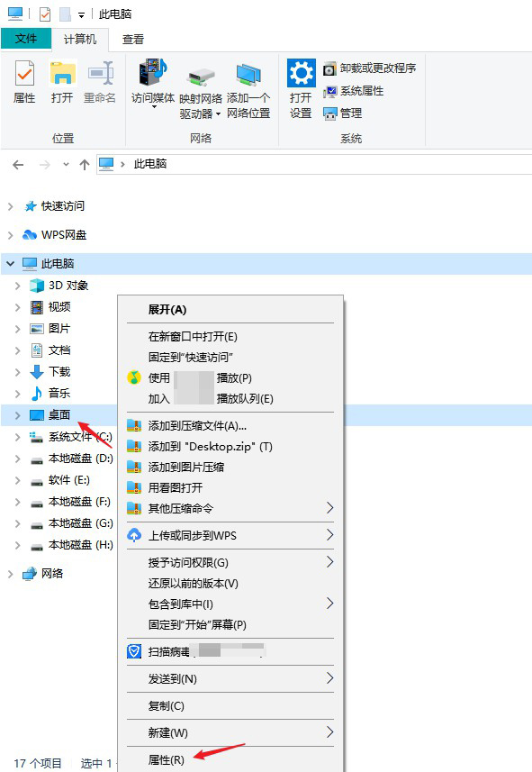Expand the Downloads (下载) folder arrow

[18, 372]
